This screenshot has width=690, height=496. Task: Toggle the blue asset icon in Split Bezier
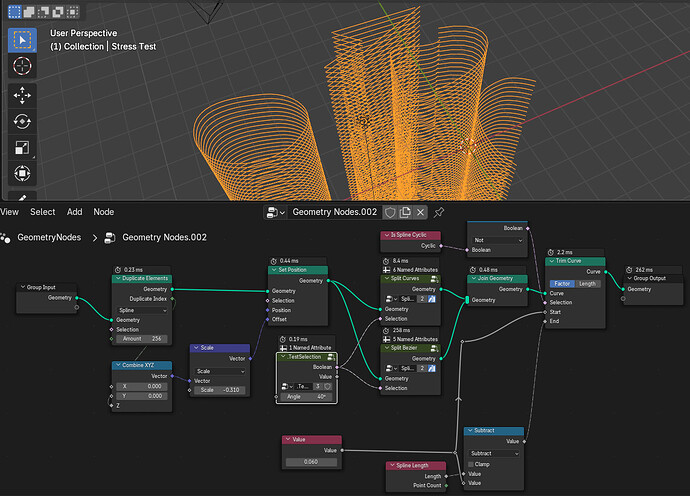pyautogui.click(x=431, y=368)
